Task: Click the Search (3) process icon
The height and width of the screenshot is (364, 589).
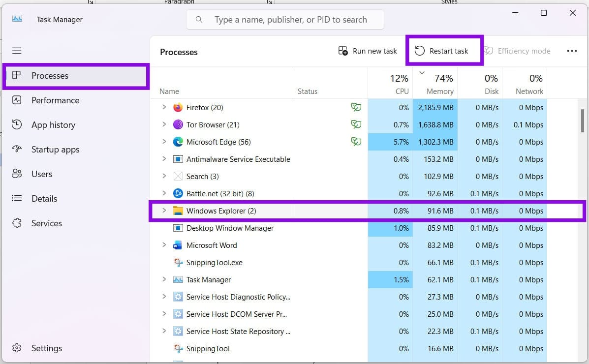Action: (178, 177)
